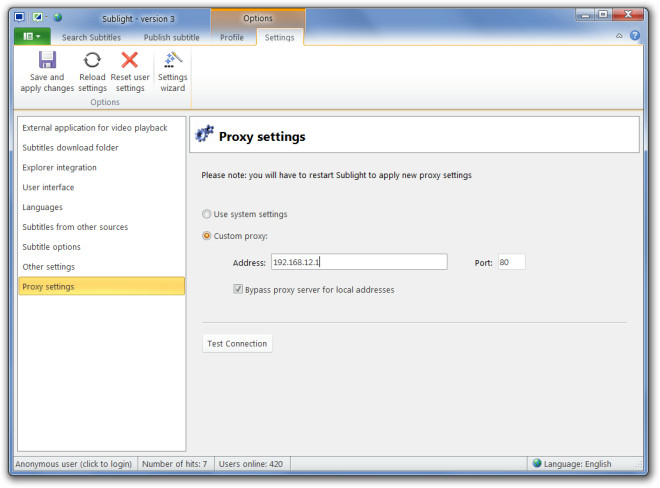Image resolution: width=660 pixels, height=488 pixels.
Task: Open the Languages settings category
Action: [x=101, y=207]
